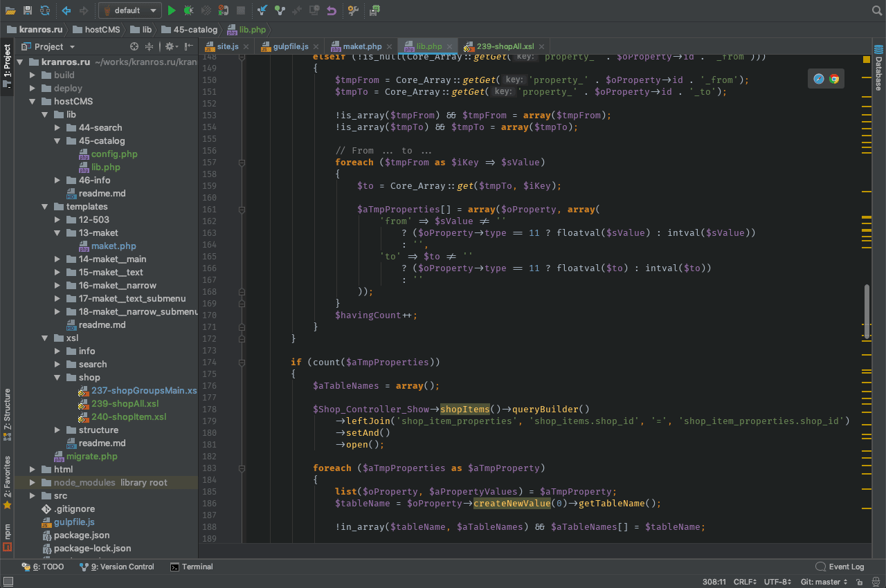Open Settings via the wrench icon
The image size is (886, 588).
(353, 10)
